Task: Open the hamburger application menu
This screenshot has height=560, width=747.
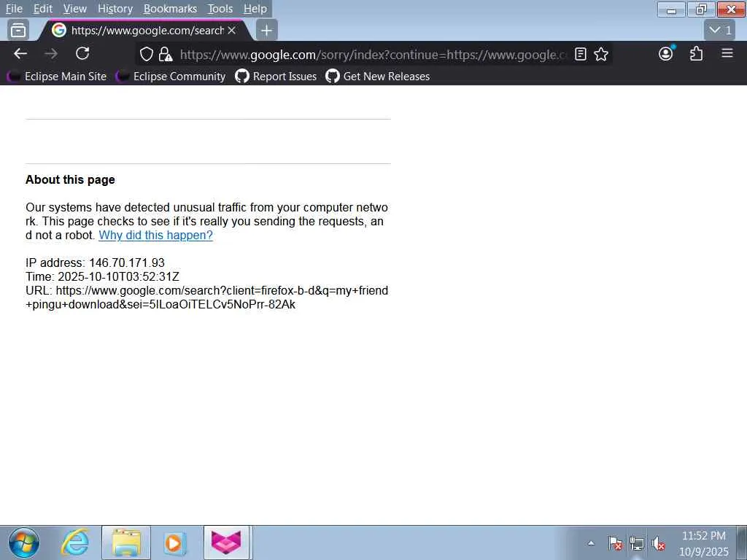Action: tap(727, 53)
